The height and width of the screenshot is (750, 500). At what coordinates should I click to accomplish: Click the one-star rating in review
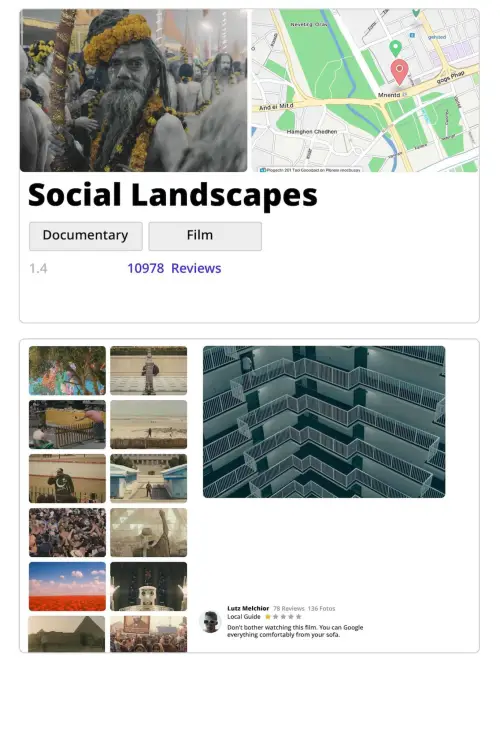(x=283, y=617)
